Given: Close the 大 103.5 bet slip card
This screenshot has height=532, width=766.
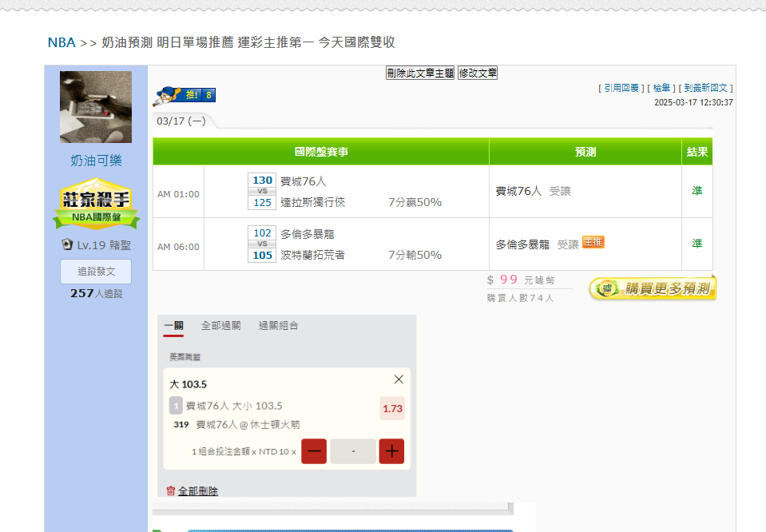Looking at the screenshot, I should pyautogui.click(x=399, y=379).
